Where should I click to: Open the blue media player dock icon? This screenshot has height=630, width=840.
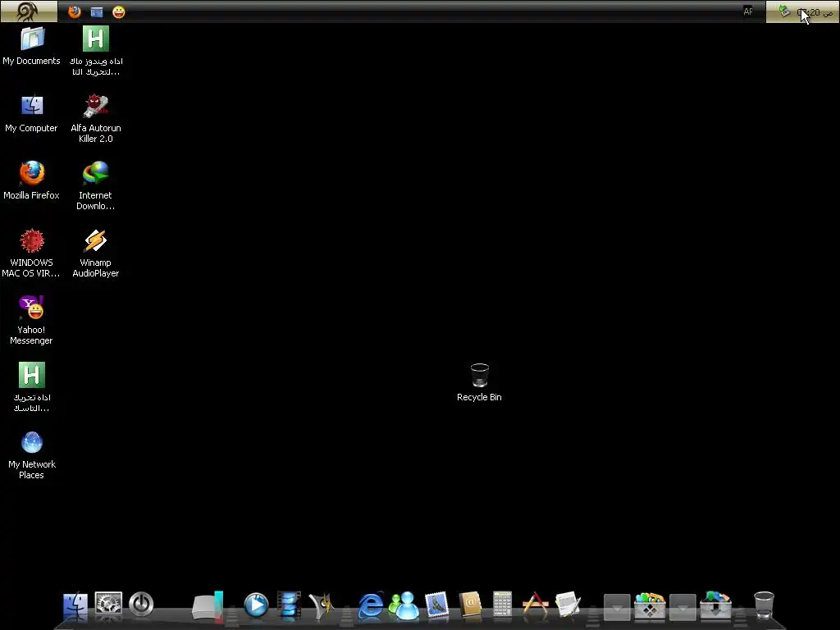pos(256,605)
